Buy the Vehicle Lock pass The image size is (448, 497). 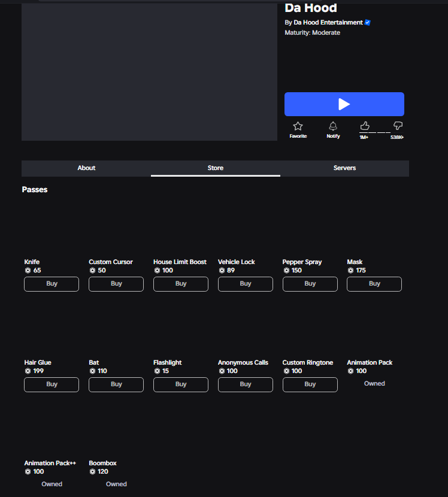pyautogui.click(x=246, y=284)
